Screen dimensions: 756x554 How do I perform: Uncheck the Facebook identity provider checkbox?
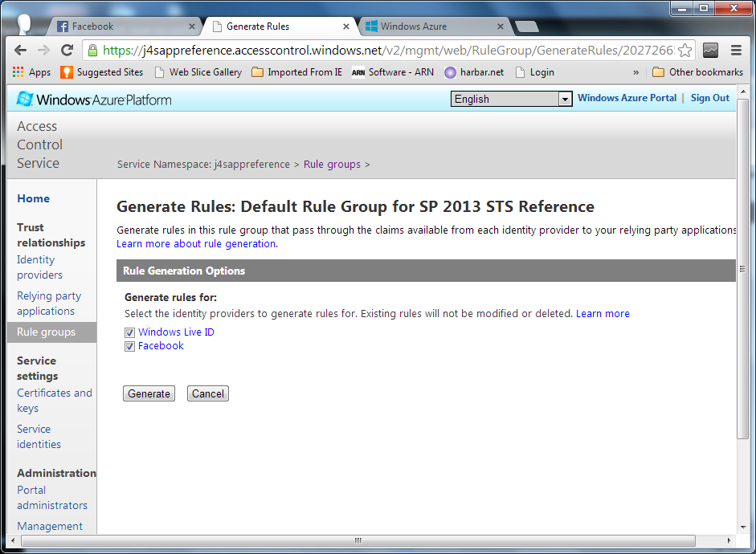(x=129, y=346)
